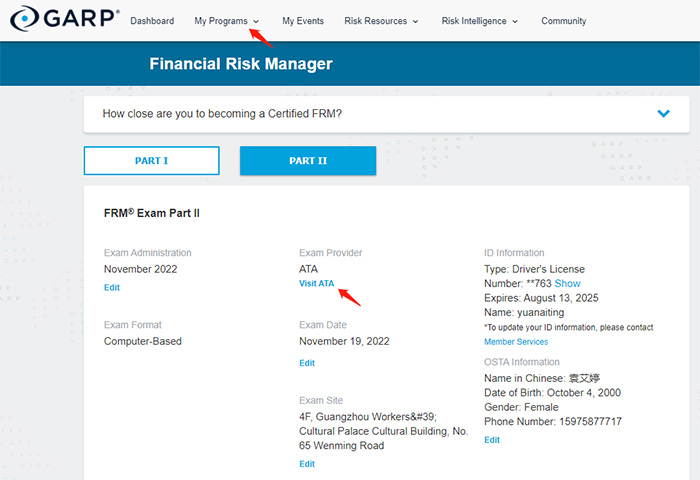This screenshot has height=480, width=700.
Task: Edit the OSTA Information
Action: tap(492, 440)
